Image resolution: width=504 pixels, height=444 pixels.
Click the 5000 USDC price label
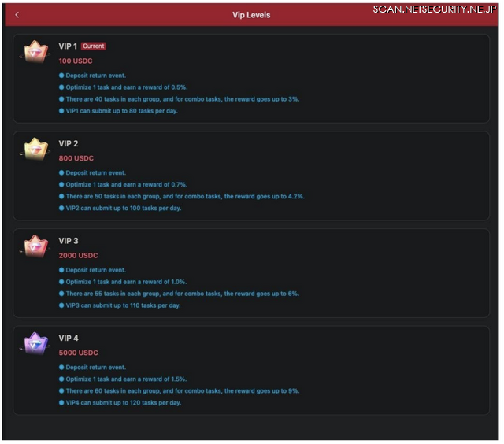(x=79, y=353)
